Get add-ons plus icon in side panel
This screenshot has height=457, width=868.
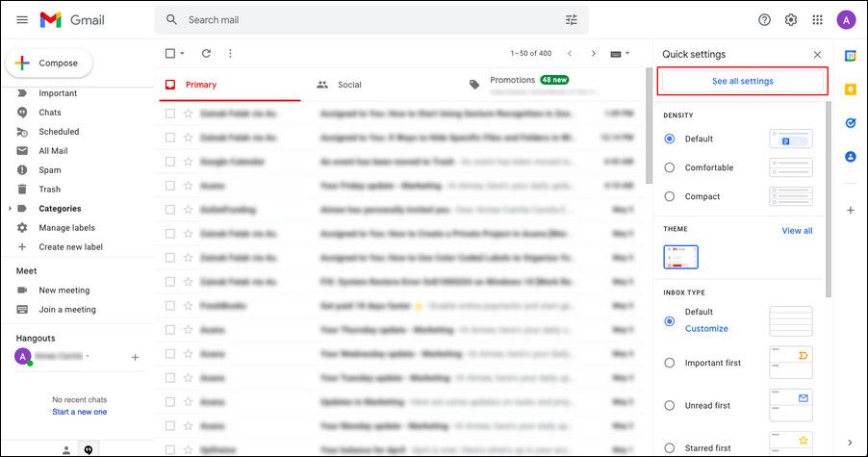[x=851, y=211]
